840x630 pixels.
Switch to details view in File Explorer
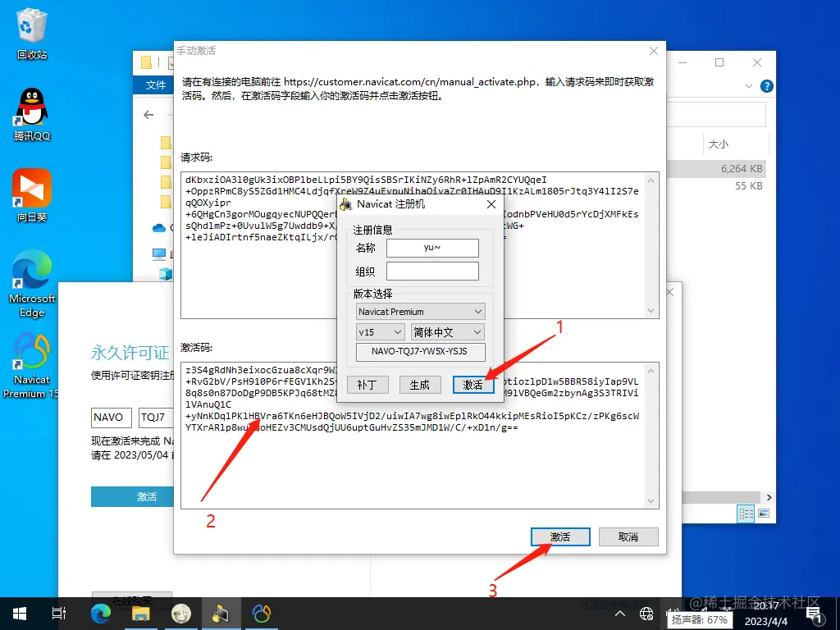746,514
